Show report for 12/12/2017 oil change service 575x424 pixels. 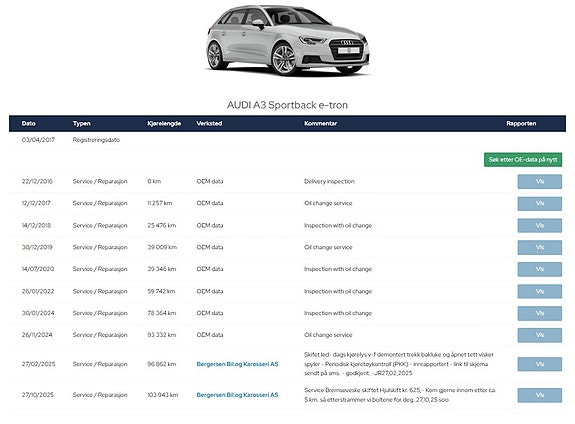coord(539,204)
